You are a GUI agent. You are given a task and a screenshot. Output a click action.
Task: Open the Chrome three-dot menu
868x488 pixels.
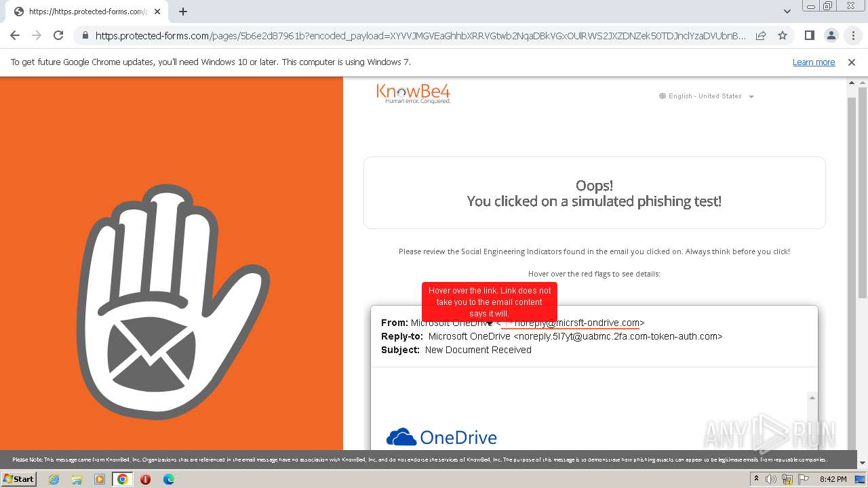tap(853, 35)
